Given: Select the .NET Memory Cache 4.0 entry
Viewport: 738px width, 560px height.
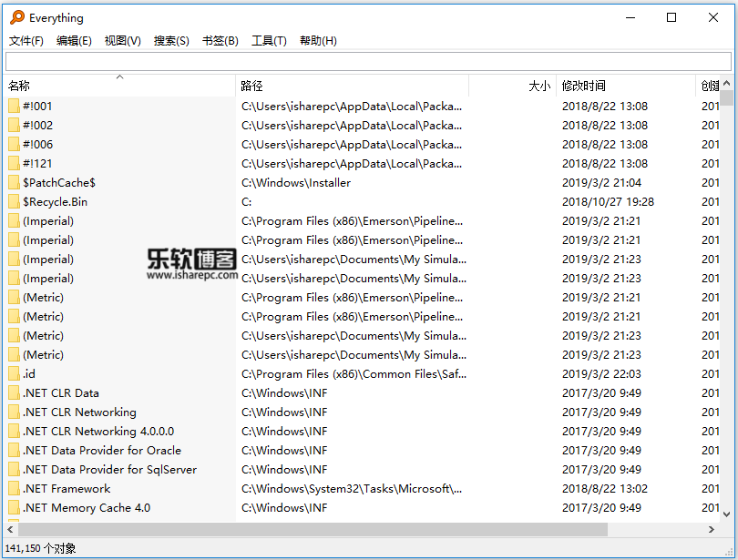Looking at the screenshot, I should [87, 508].
